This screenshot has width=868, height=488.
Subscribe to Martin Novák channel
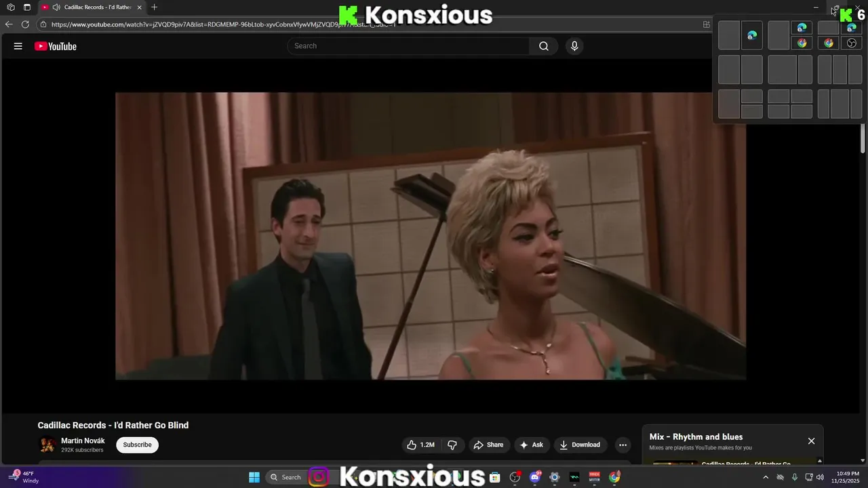137,445
